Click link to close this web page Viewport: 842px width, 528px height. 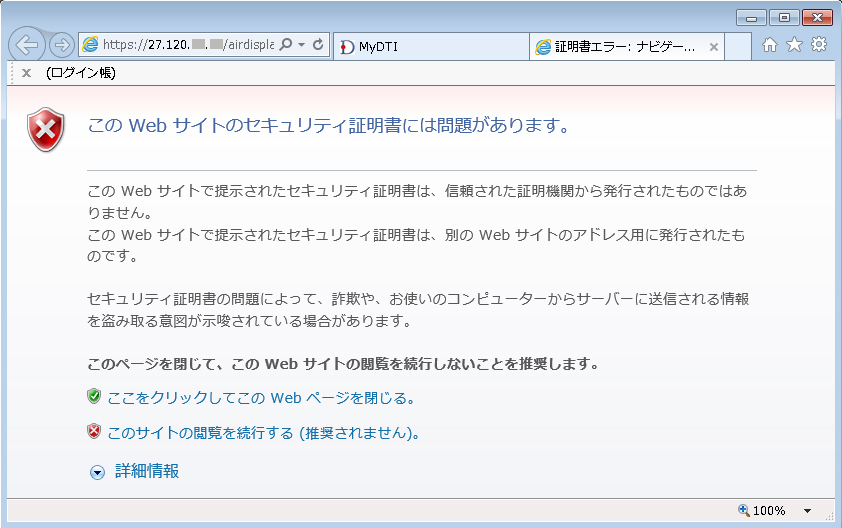click(x=260, y=398)
